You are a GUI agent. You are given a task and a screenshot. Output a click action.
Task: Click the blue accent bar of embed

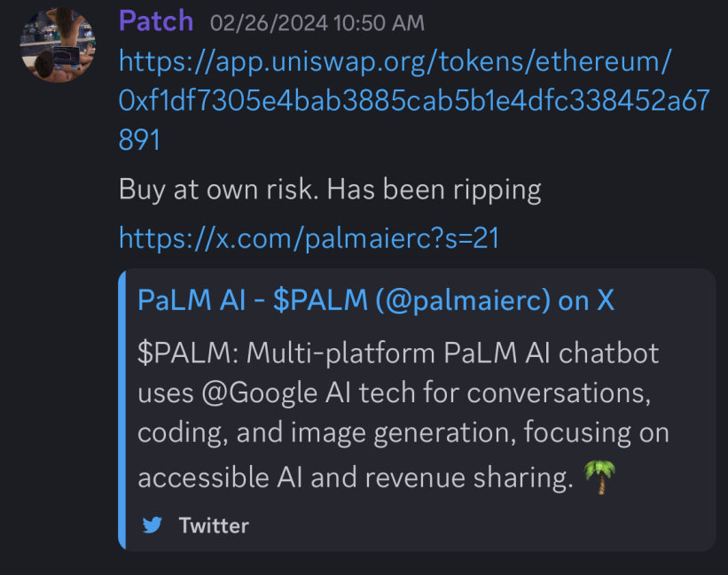click(122, 410)
